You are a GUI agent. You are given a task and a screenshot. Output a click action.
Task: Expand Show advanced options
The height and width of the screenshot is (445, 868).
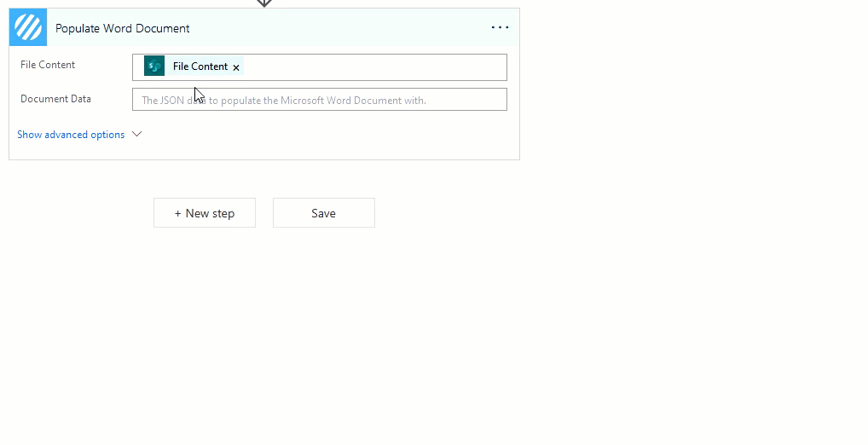[x=71, y=135]
